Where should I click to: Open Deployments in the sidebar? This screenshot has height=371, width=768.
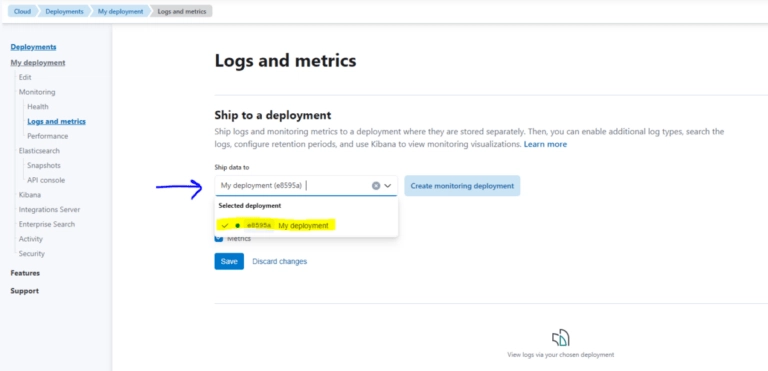point(33,47)
